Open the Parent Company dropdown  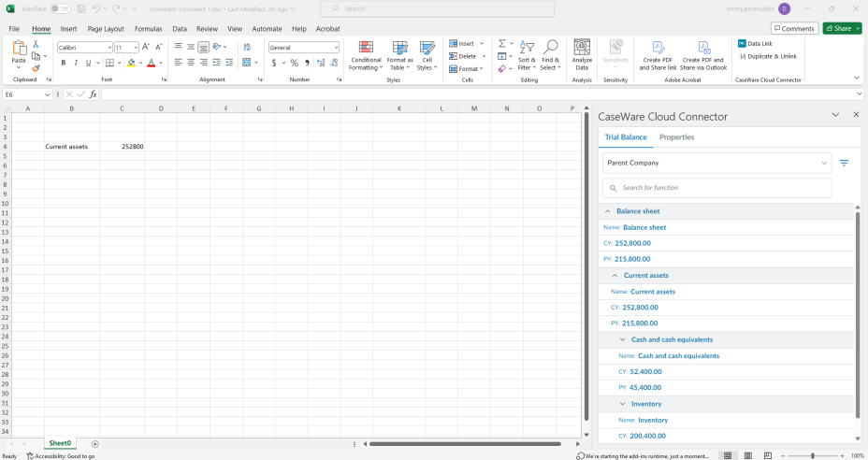click(716, 163)
